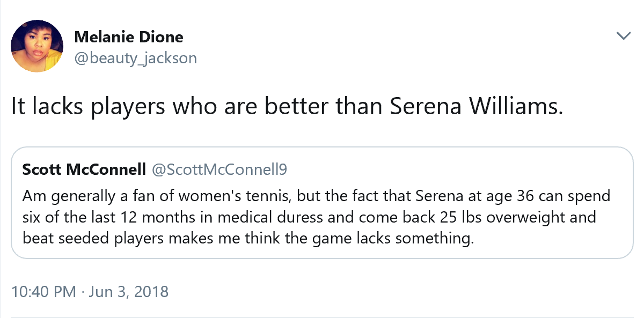This screenshot has width=644, height=318.
Task: Open the tweet options chevron menu
Action: coord(623,36)
